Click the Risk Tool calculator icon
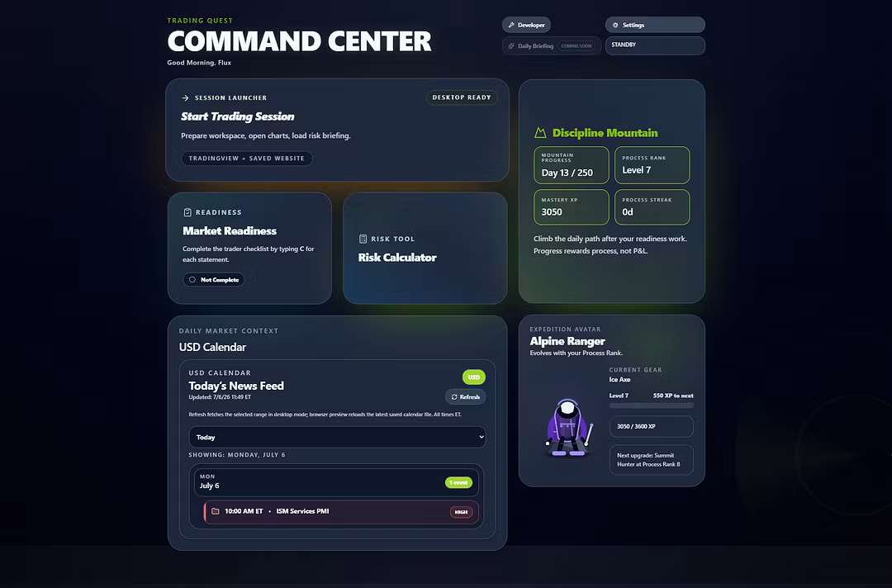Viewport: 892px width, 588px height. 363,239
